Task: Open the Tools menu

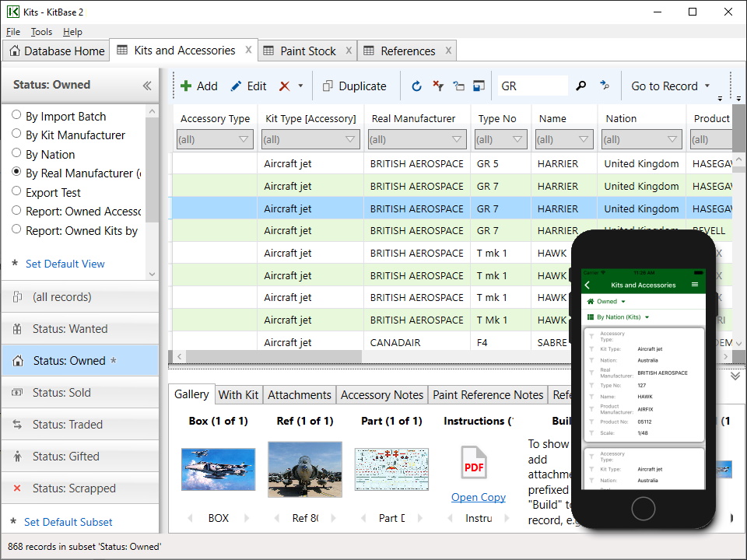Action: 41,32
